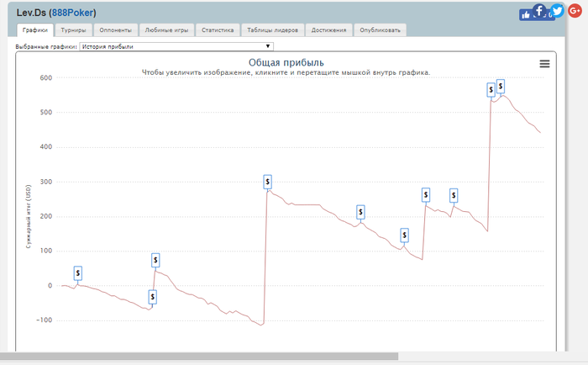Viewport: 588px width, 365px height.
Task: Share on Twitter icon
Action: pos(557,11)
